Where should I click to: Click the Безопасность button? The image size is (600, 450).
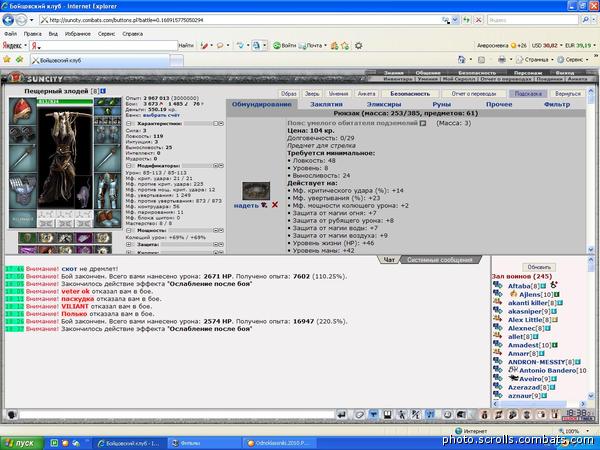tap(410, 93)
